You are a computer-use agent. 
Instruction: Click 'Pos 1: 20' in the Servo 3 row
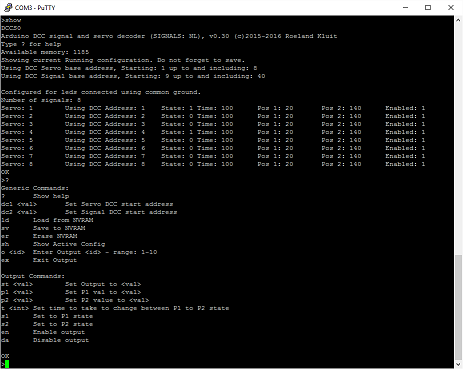[x=275, y=124]
